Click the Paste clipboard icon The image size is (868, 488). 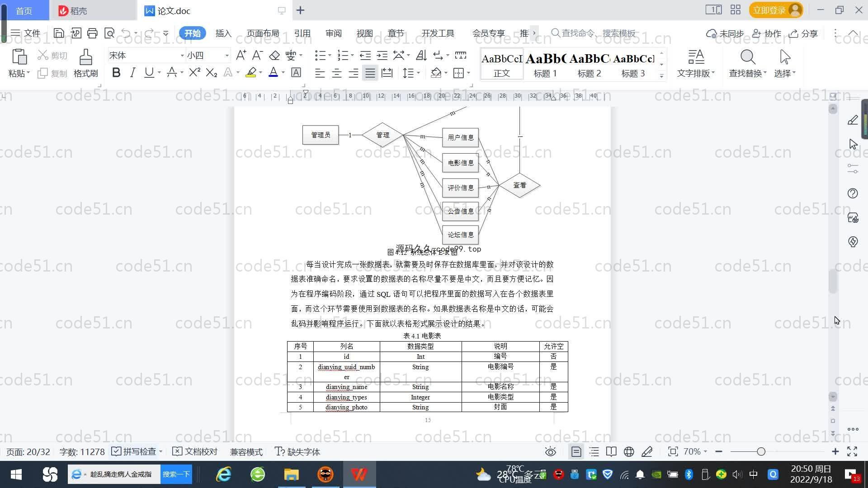tap(19, 57)
